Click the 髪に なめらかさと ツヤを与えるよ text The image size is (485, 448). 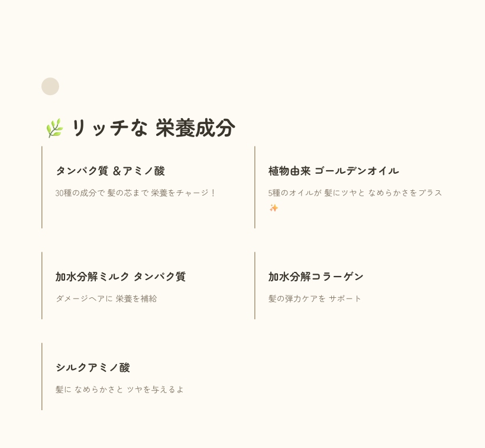(x=119, y=389)
